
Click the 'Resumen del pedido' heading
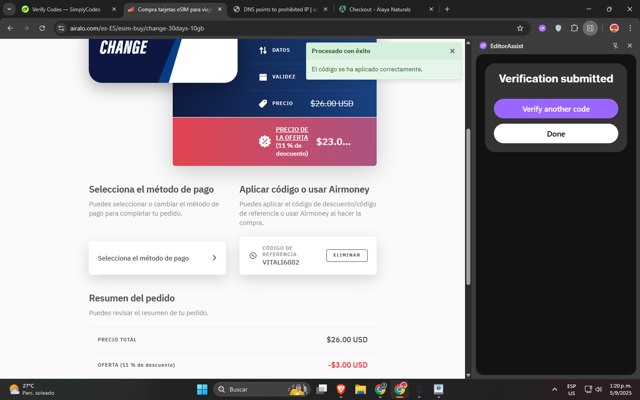pyautogui.click(x=132, y=298)
